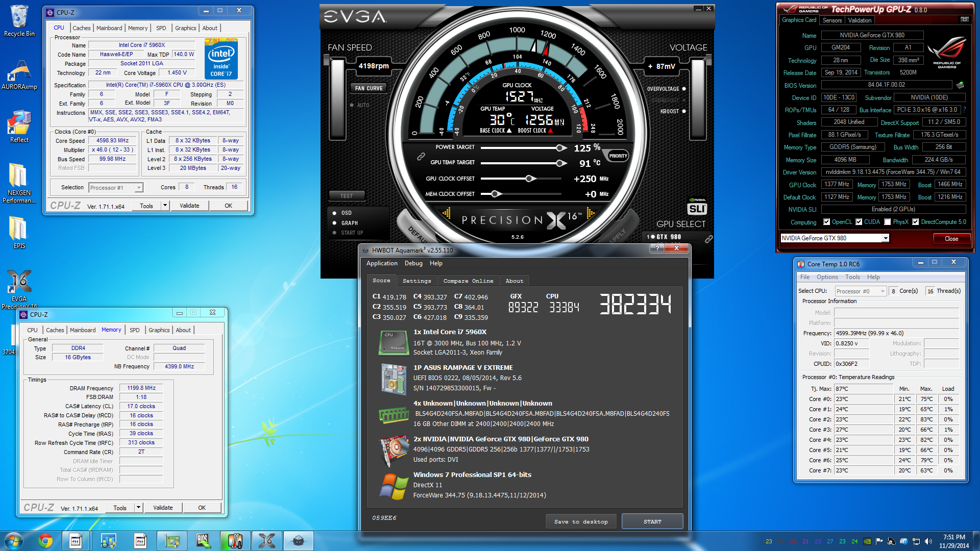Click Close button in GPU-Z
Screen dimensions: 980x551
[951, 239]
